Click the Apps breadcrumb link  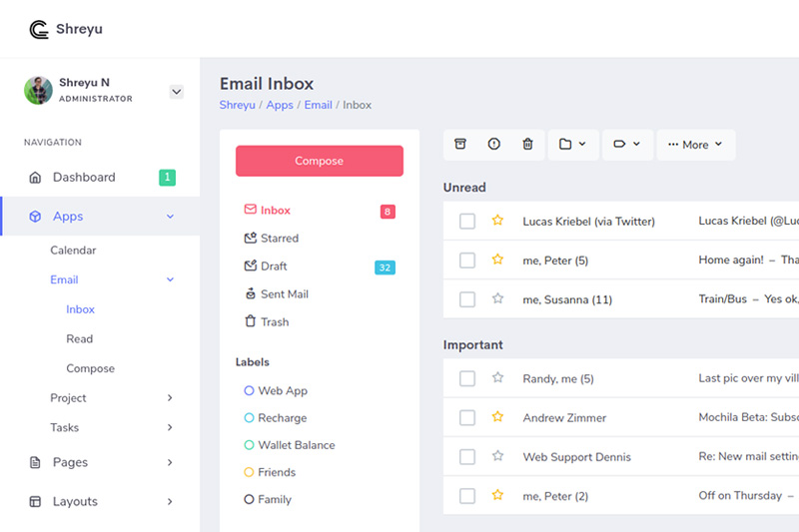pos(280,105)
